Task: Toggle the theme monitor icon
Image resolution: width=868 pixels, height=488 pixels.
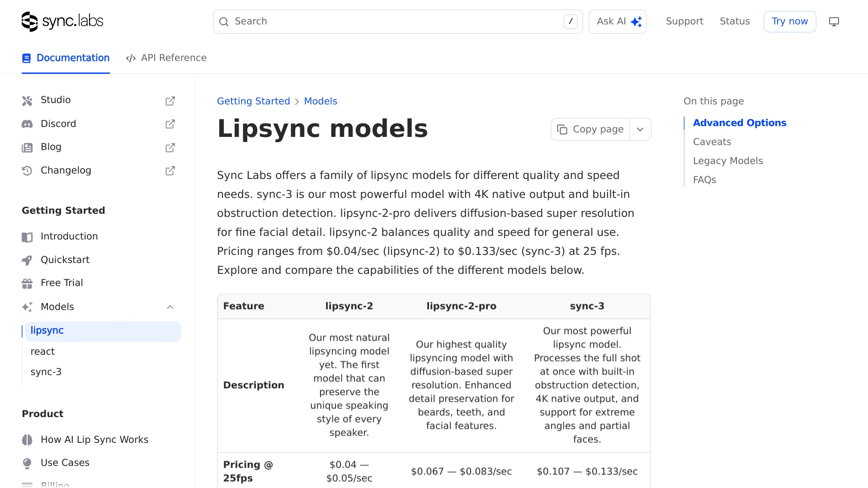Action: [834, 22]
